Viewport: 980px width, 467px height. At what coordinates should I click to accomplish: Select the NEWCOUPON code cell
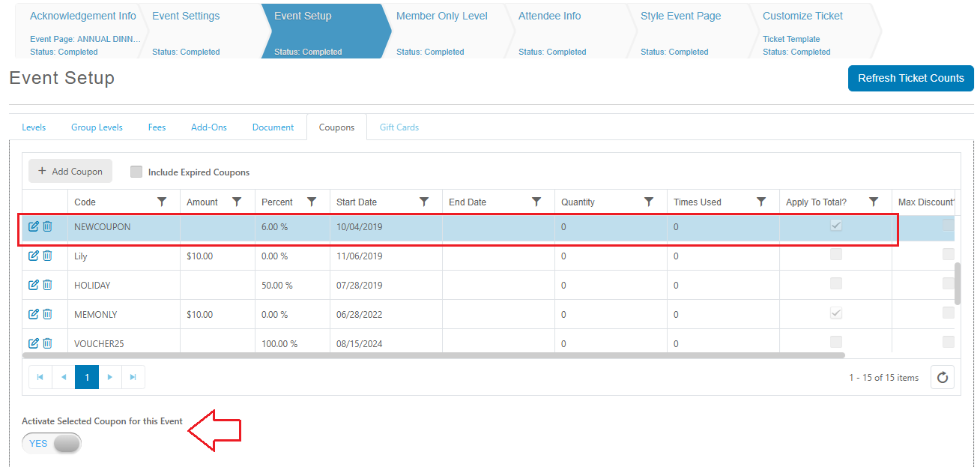124,226
